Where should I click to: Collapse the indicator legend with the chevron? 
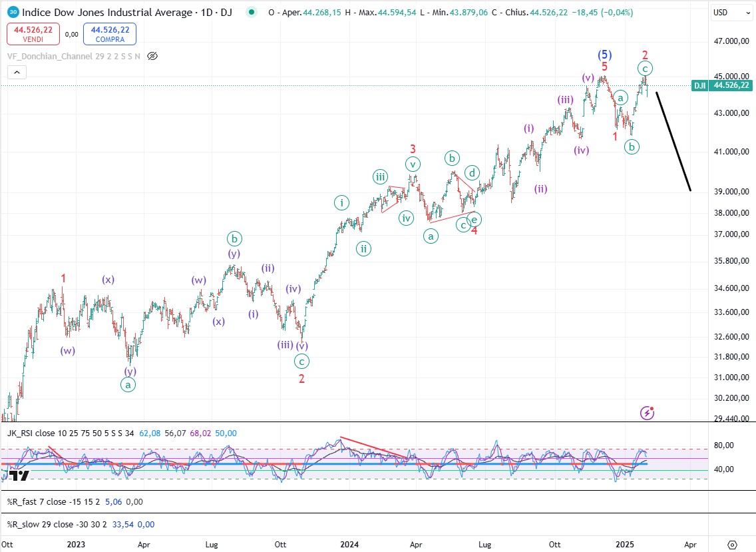pos(17,73)
